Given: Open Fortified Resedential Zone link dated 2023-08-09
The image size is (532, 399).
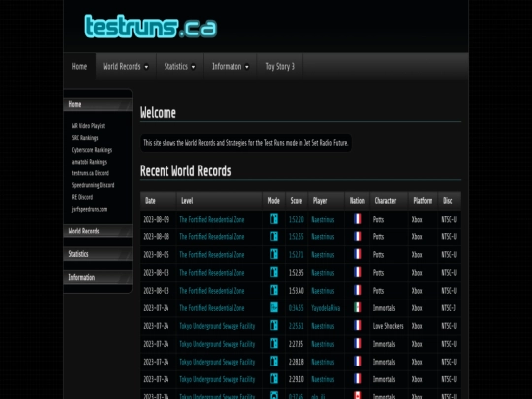Looking at the screenshot, I should click(212, 219).
